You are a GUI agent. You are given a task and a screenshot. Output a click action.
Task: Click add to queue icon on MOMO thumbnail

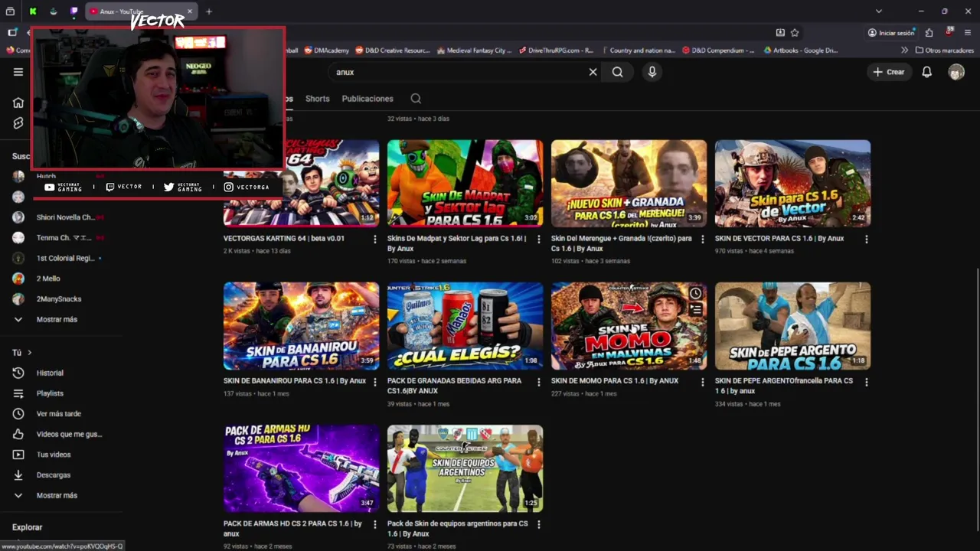695,309
